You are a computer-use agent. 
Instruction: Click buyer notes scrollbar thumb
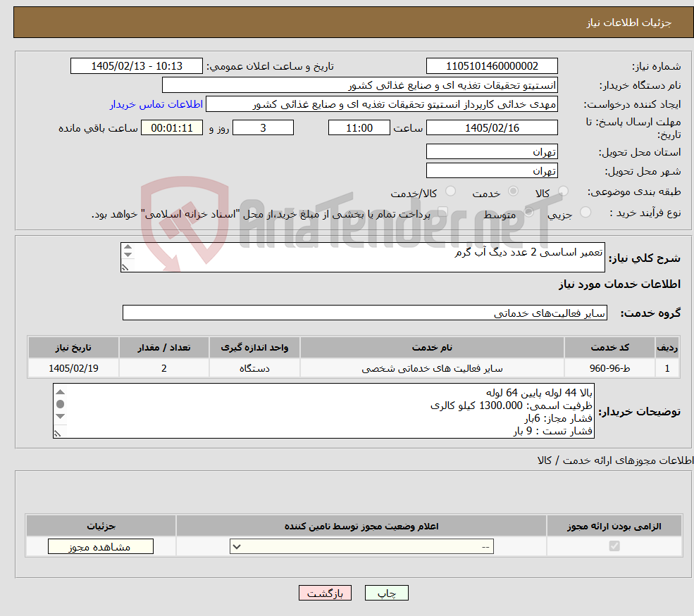click(x=60, y=404)
